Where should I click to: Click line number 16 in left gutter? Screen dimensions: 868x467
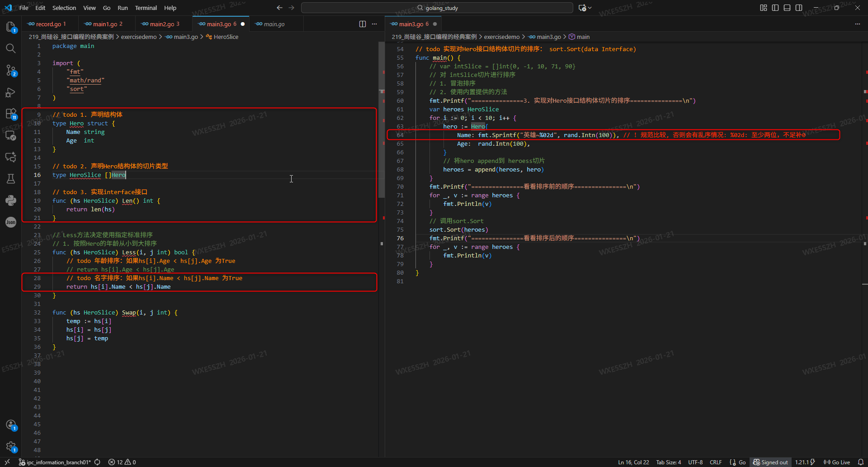[x=37, y=175]
